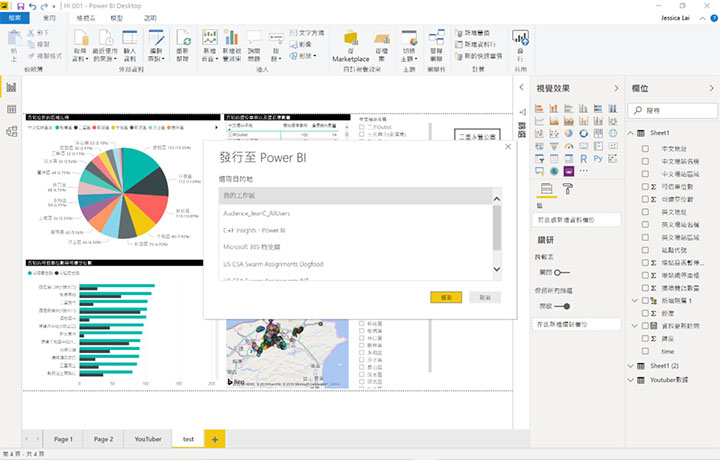Click the Refresh (重新整理) icon in ribbon

coord(183,38)
